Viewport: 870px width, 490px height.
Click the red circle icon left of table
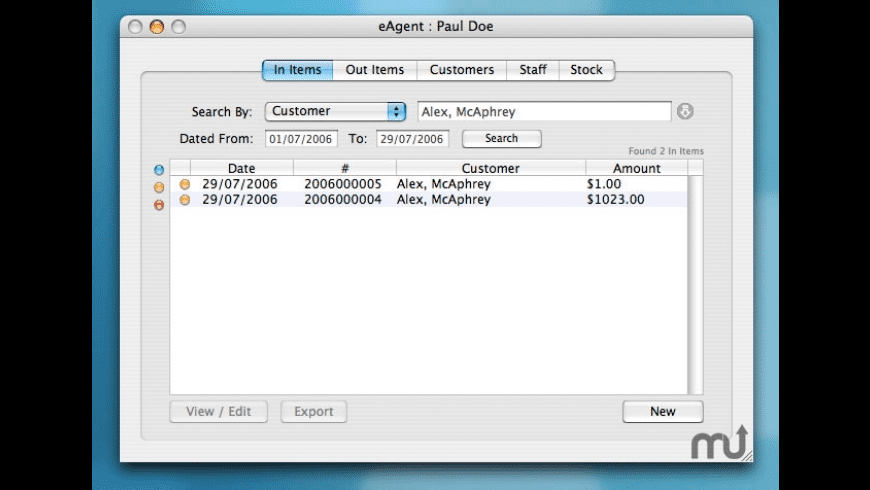[x=159, y=205]
